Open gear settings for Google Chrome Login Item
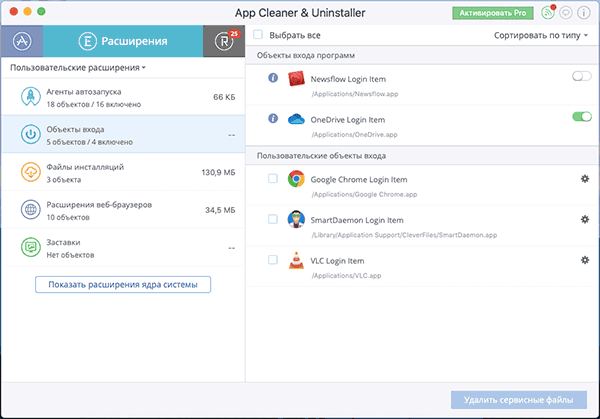The width and height of the screenshot is (600, 419). coord(585,179)
